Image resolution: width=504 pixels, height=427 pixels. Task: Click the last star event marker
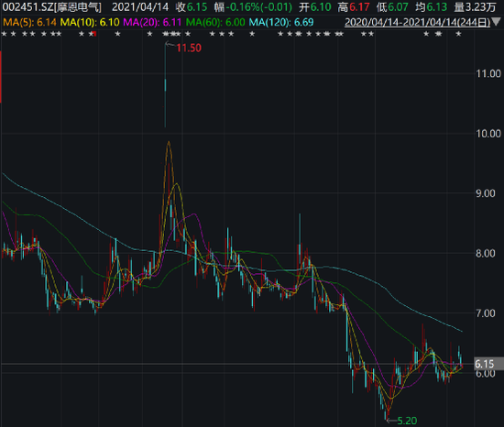click(459, 34)
